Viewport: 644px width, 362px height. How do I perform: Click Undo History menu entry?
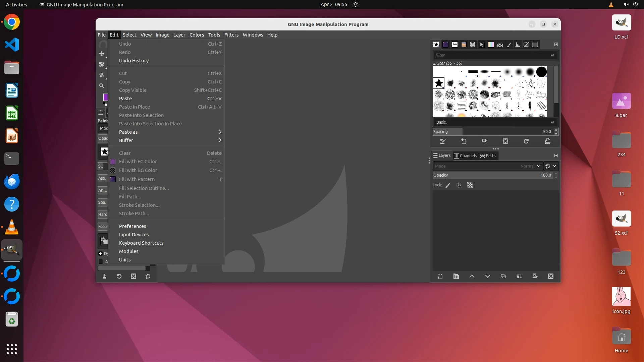[x=134, y=61]
